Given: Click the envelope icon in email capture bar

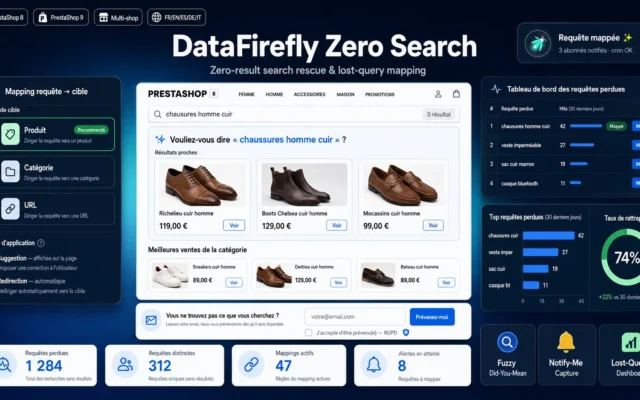Looking at the screenshot, I should [x=151, y=320].
